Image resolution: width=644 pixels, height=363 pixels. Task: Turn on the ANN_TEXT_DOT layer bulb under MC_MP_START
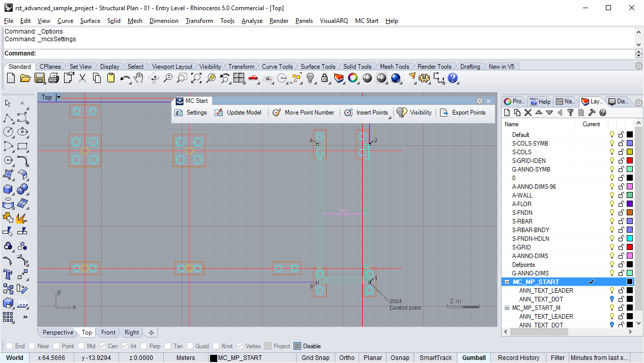click(612, 299)
